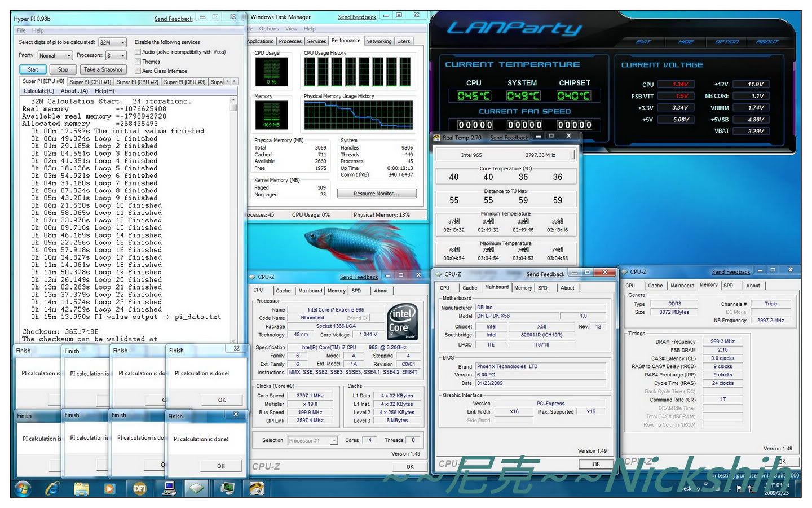Screen dimensions: 812x508
Task: Click Send Feedback link in Real Temp title
Action: pos(509,137)
